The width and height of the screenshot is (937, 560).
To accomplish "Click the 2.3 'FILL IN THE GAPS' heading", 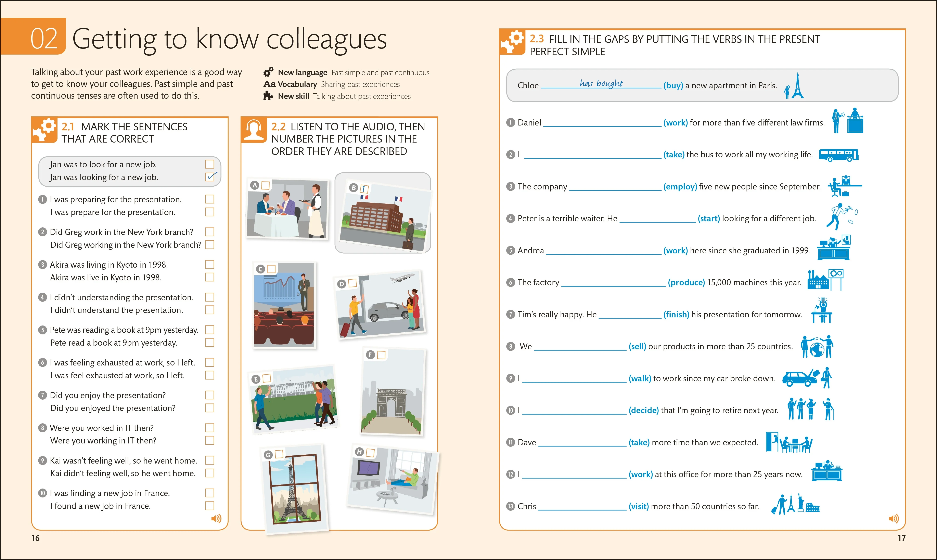I will point(675,45).
